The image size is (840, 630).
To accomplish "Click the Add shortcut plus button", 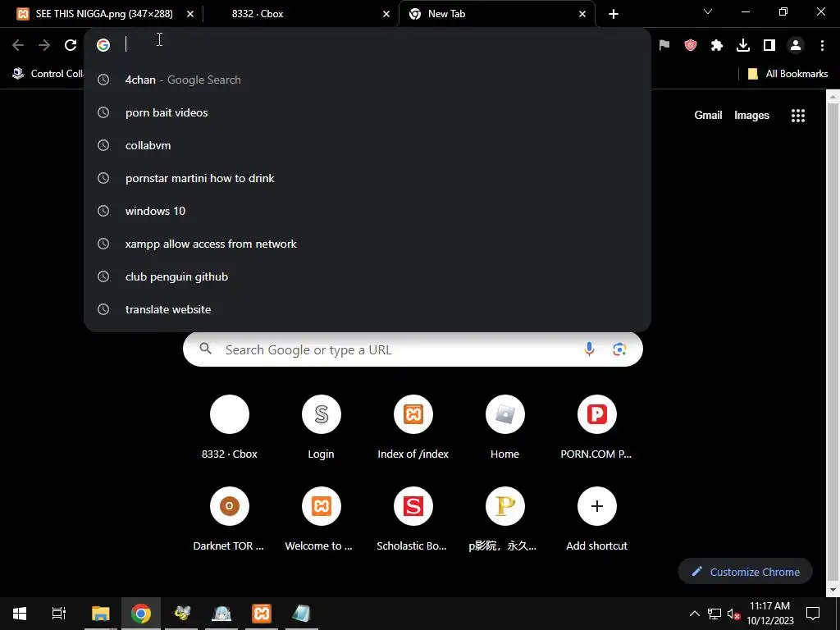I will 597,506.
